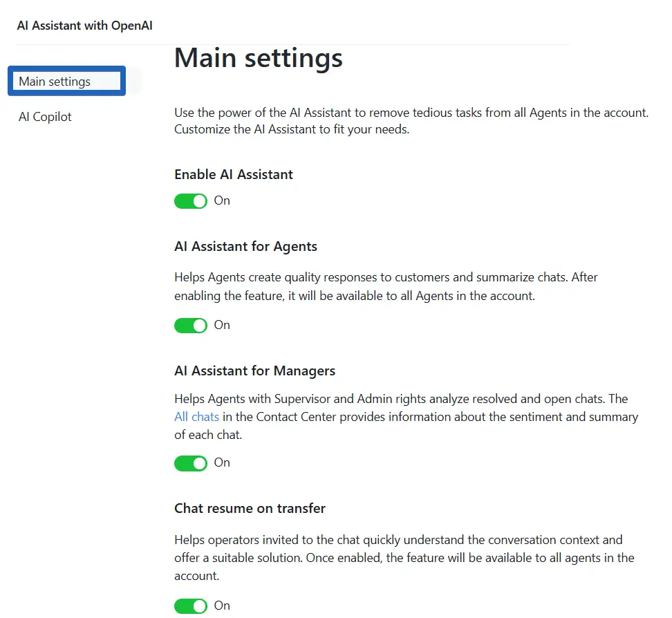Click the Enable AI Assistant heading label
Screen dimensions: 672x618
[x=234, y=175]
